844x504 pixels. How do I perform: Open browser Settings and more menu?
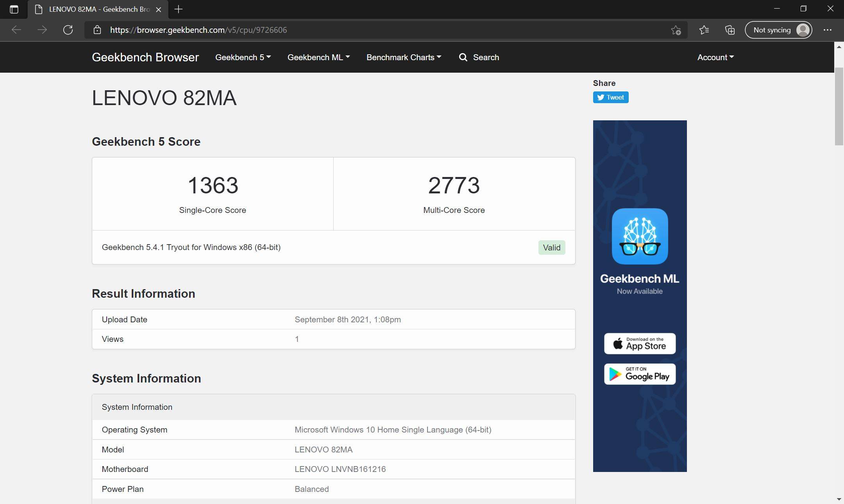coord(828,30)
